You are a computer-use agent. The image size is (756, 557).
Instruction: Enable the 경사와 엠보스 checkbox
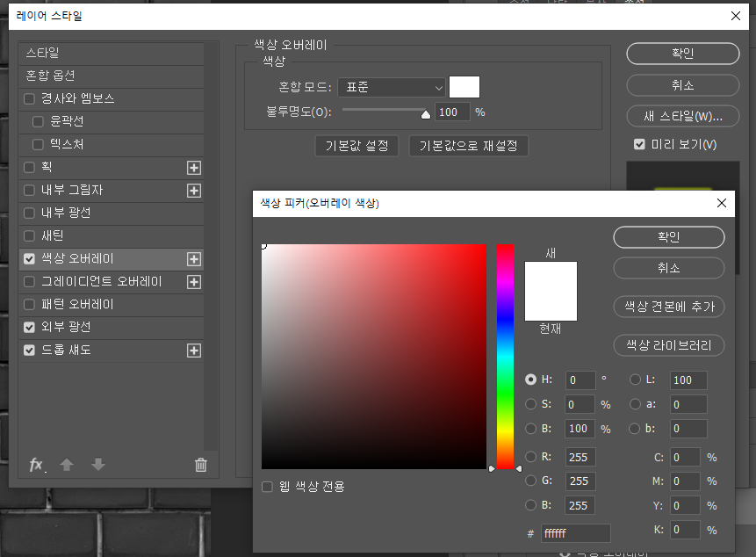point(30,99)
